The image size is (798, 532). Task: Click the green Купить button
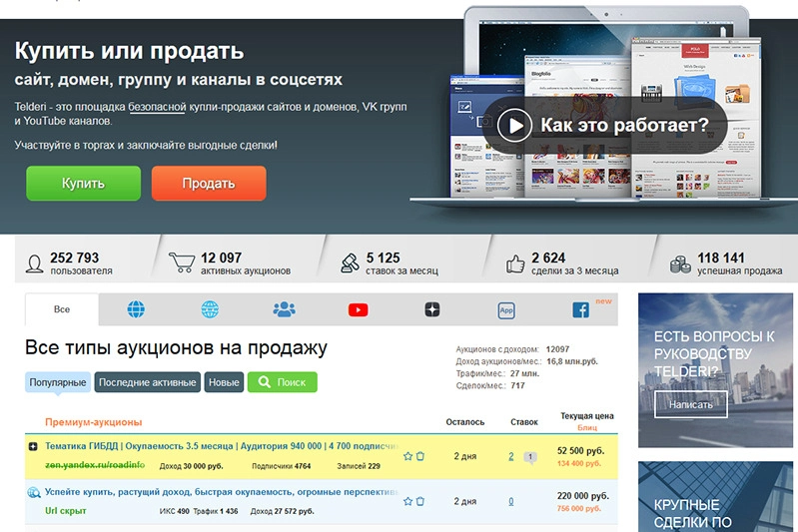(84, 183)
